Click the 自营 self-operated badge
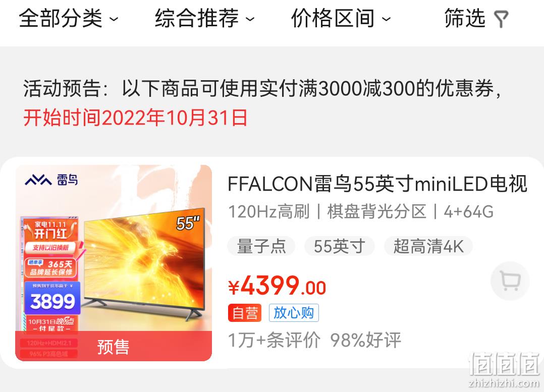 [245, 313]
